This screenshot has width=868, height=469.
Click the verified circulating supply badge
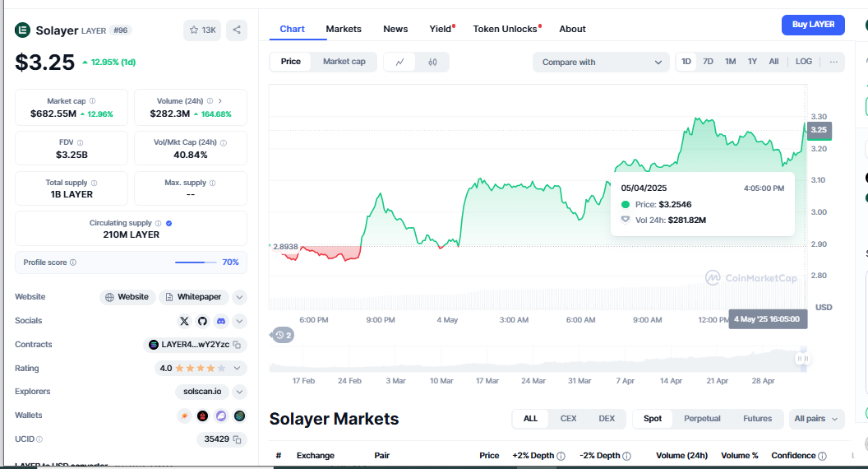169,224
